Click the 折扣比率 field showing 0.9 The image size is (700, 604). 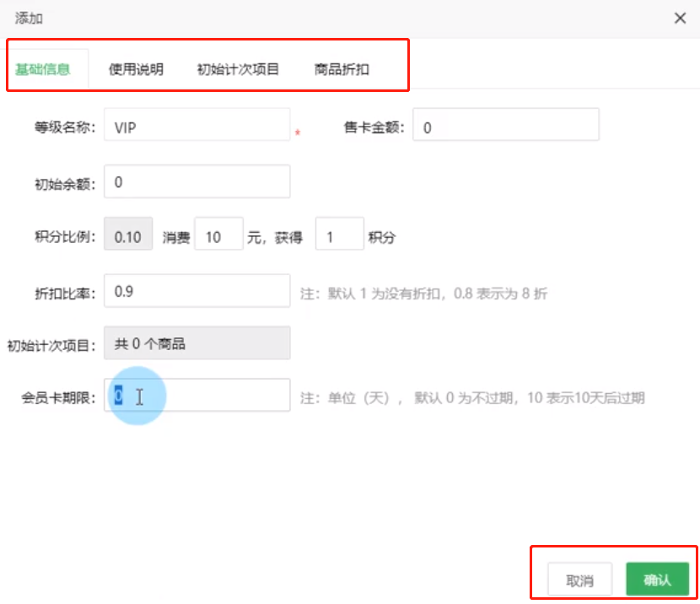click(x=197, y=291)
